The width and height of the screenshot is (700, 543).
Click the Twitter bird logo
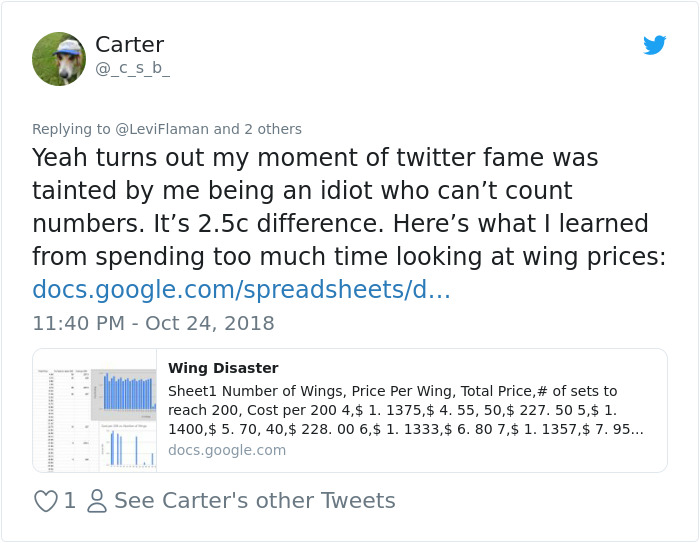(654, 46)
